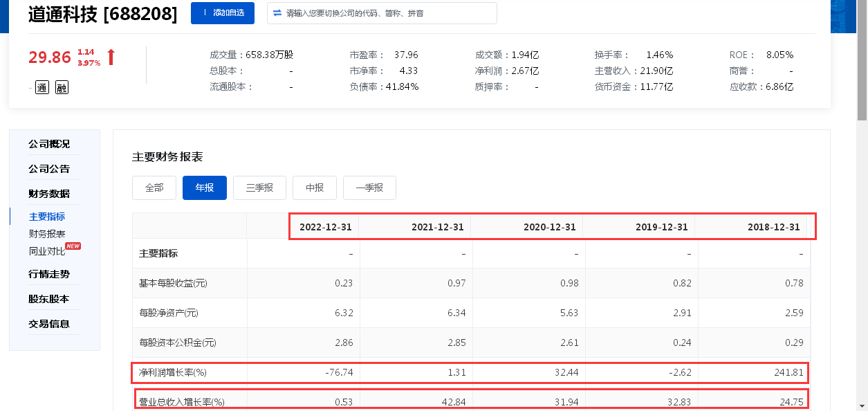Go to 财务报表 sidebar link
The image size is (868, 411).
(47, 234)
